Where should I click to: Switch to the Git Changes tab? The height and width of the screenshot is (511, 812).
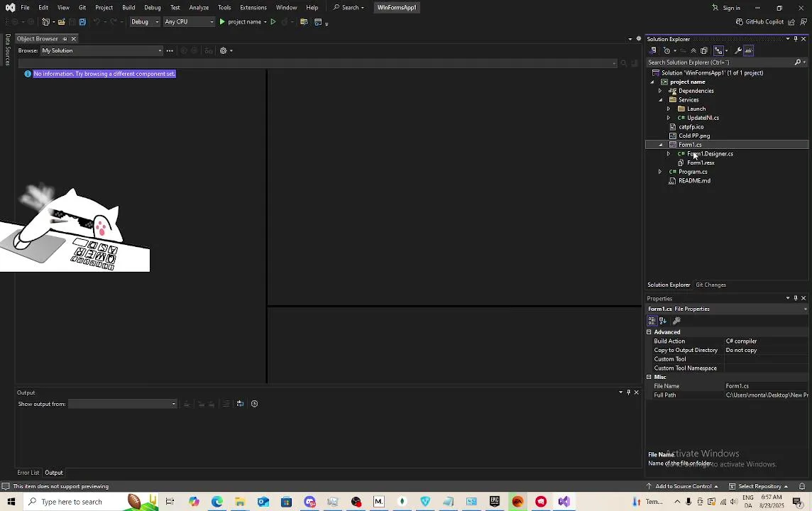(710, 285)
